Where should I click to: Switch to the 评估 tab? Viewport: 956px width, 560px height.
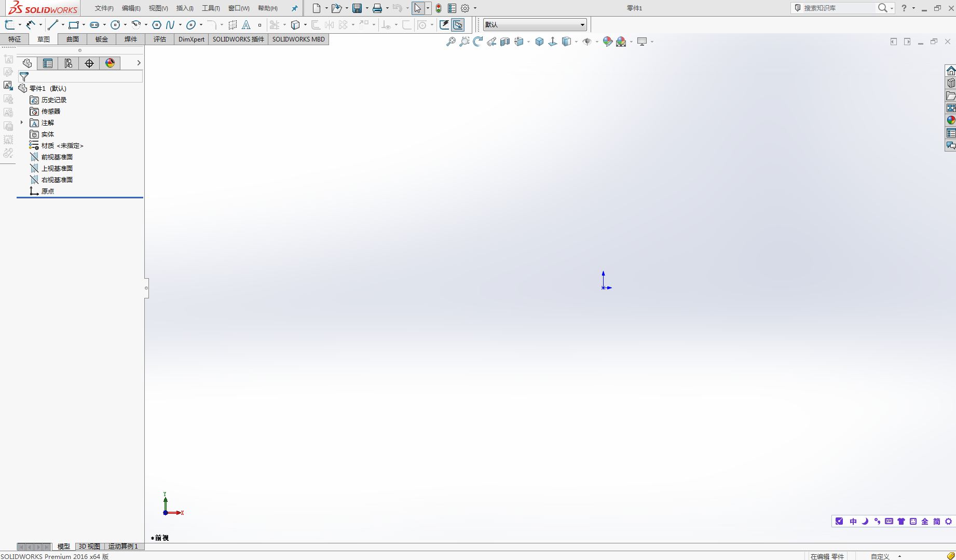(x=160, y=39)
